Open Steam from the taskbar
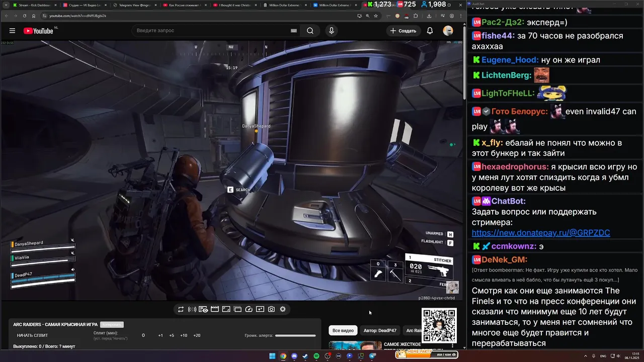The width and height of the screenshot is (644, 362). (x=305, y=356)
